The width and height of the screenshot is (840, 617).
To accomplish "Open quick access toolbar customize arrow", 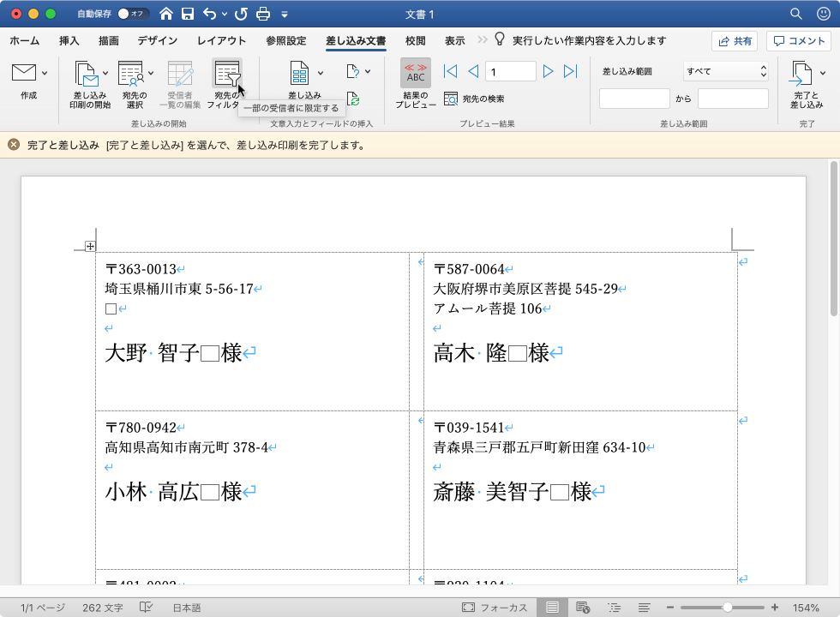I will (x=285, y=15).
